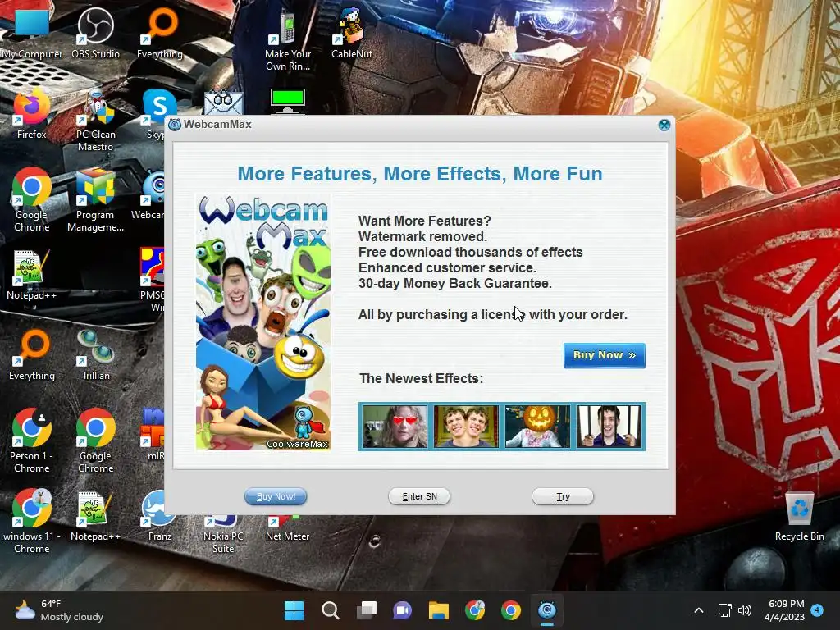Open Task View on taskbar
The image size is (840, 630).
pyautogui.click(x=367, y=610)
